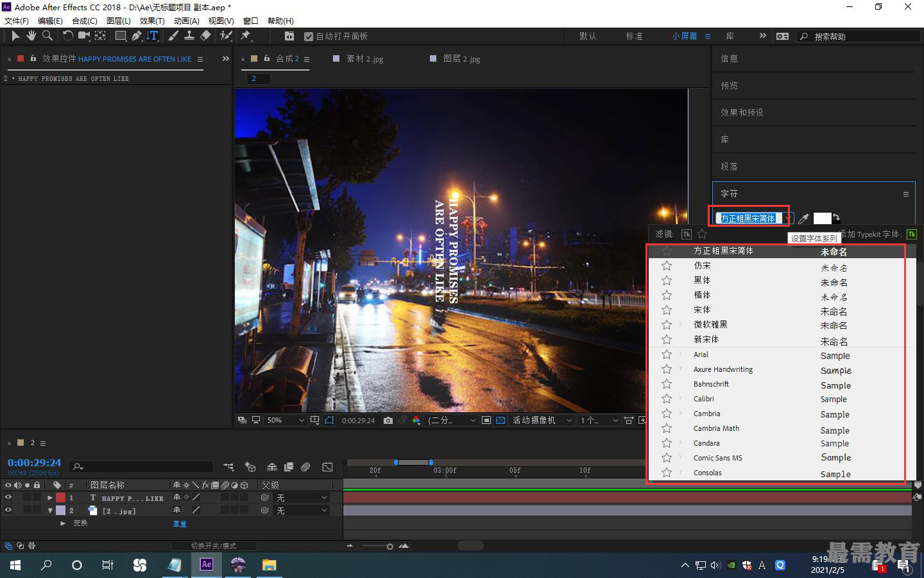Open the Graph Editor icon

click(327, 467)
